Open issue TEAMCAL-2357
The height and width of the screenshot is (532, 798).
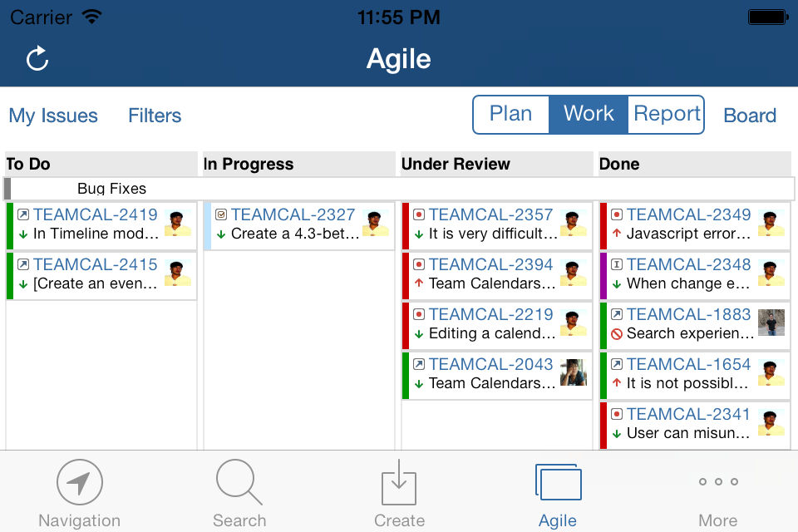pyautogui.click(x=490, y=215)
